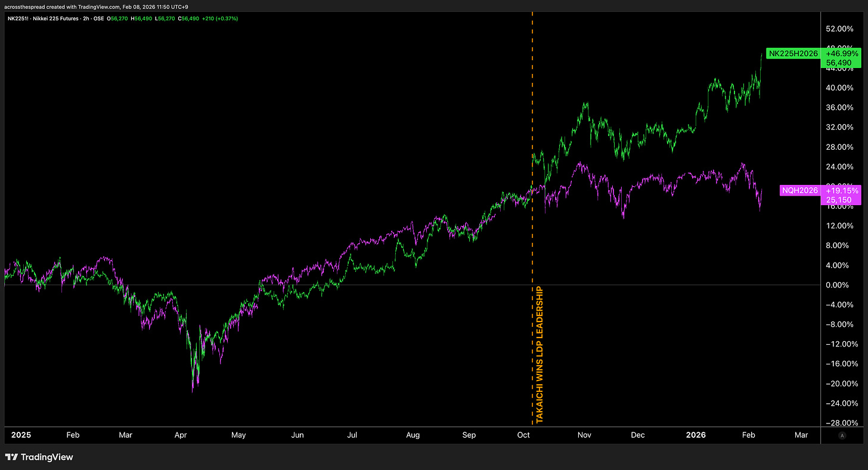This screenshot has width=868, height=470.
Task: Toggle the auto-scale A button
Action: coord(842,436)
